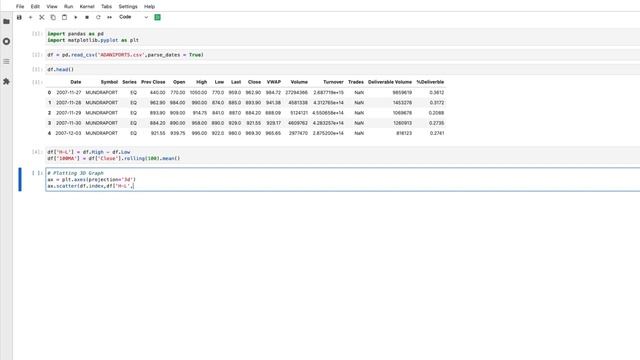The width and height of the screenshot is (640, 360).
Task: Open the Help menu
Action: (149, 7)
